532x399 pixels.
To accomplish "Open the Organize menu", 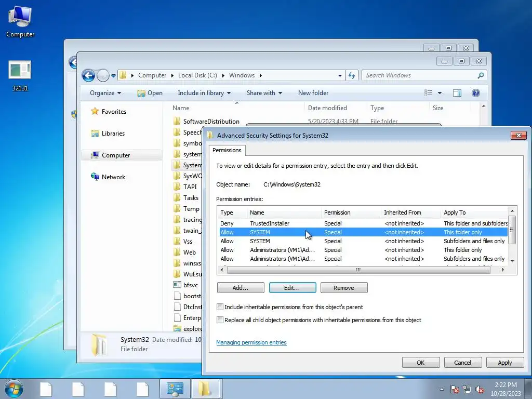I will coord(105,93).
